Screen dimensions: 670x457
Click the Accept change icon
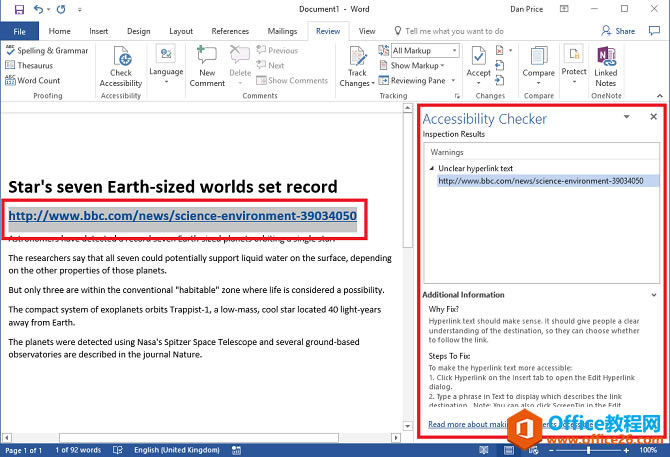[479, 56]
